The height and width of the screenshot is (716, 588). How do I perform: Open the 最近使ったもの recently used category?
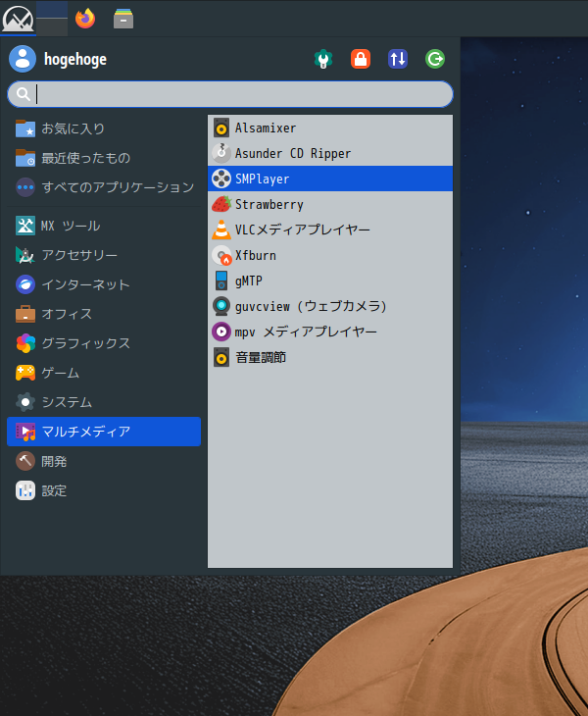[x=104, y=158]
